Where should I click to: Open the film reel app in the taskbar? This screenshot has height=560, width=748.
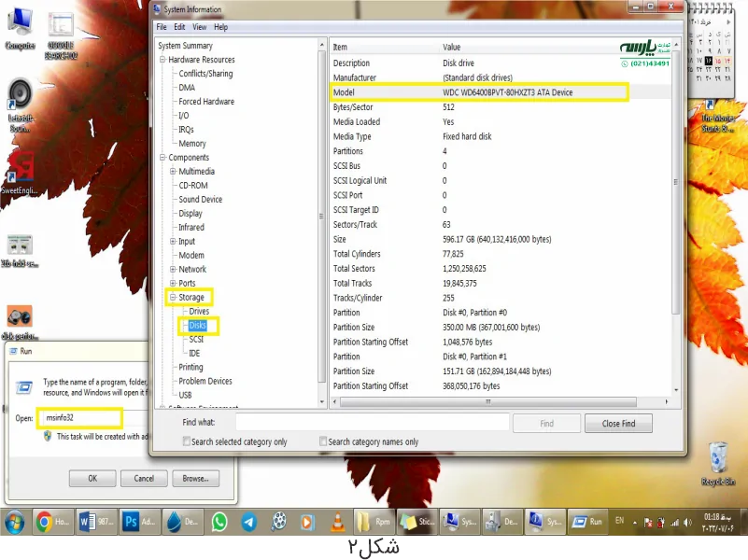point(278,522)
